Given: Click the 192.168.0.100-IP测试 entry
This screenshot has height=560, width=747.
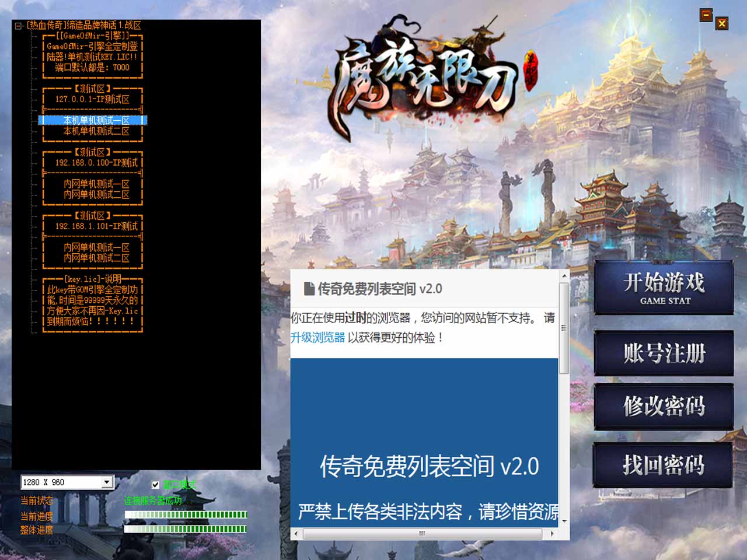Looking at the screenshot, I should tap(96, 163).
